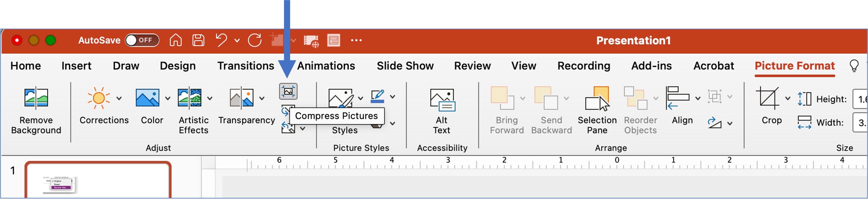Open the Recording tab
The width and height of the screenshot is (868, 199).
[584, 66]
